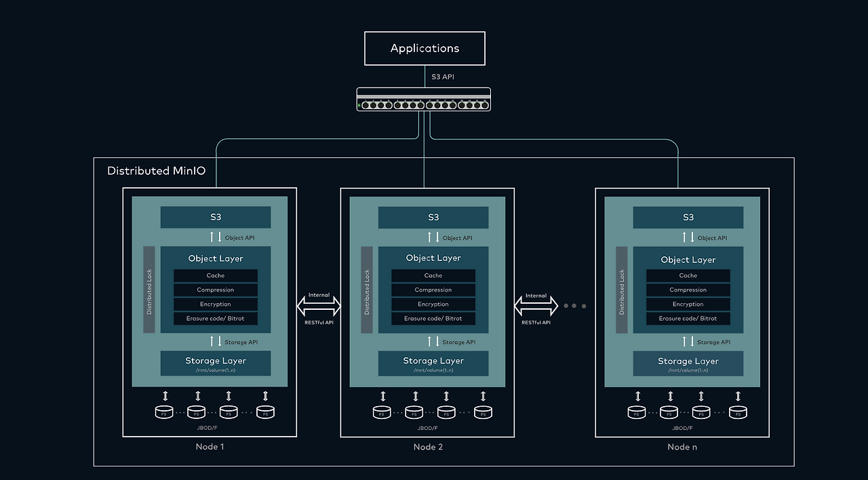Screen dimensions: 868x480
Task: Click the Object Layer heading in Node n
Action: (x=688, y=260)
